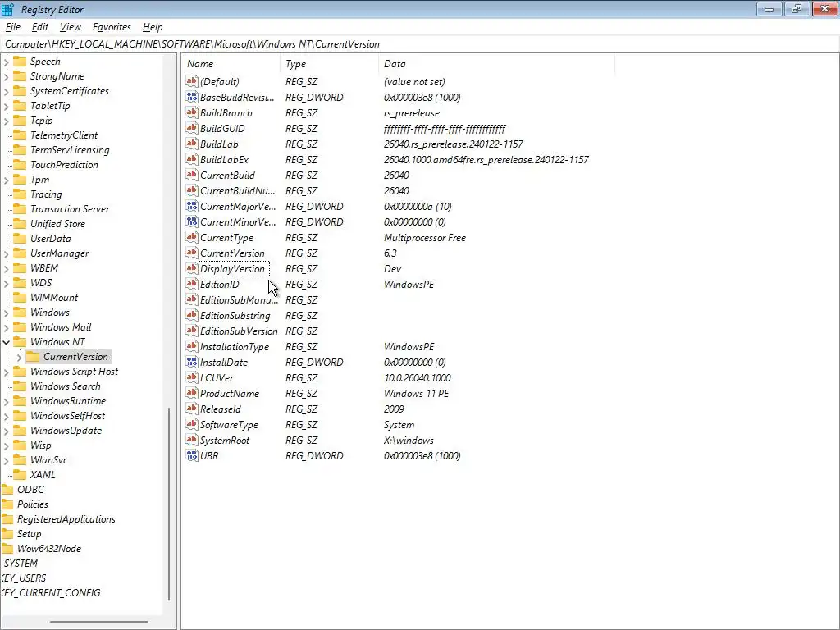Click the string icon for LCUVer

click(x=192, y=377)
